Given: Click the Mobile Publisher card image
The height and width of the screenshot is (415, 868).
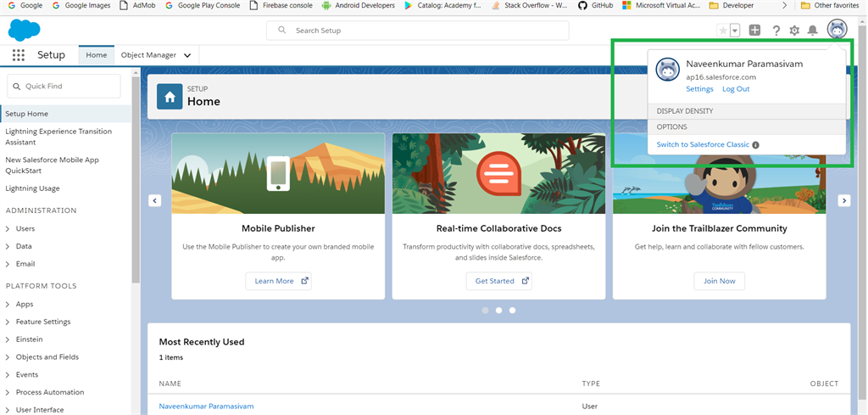Looking at the screenshot, I should pyautogui.click(x=278, y=173).
